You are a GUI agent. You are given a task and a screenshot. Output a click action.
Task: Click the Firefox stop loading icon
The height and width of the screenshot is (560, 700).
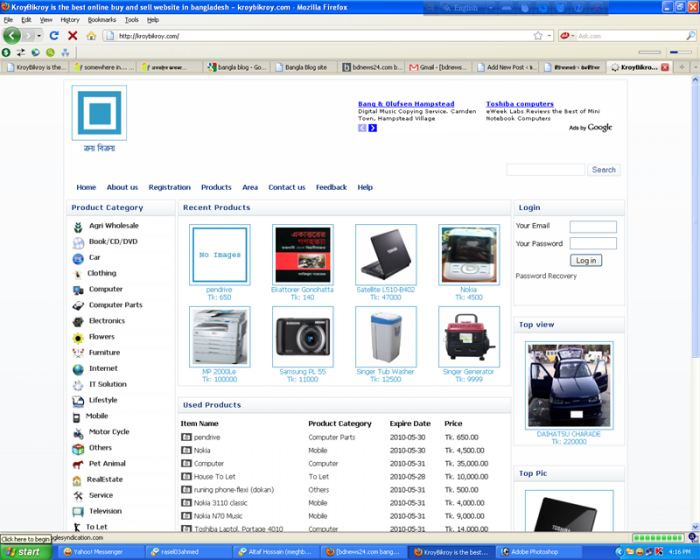(x=73, y=36)
